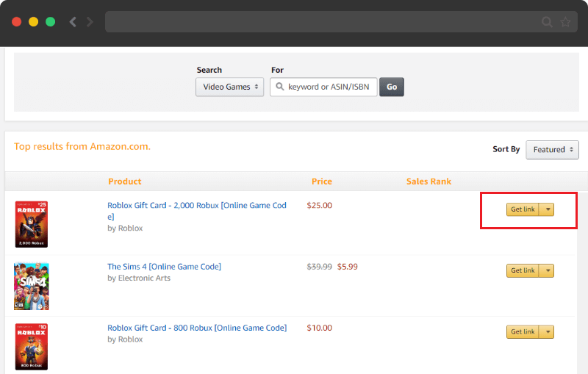Click the Sales Rank column header
The image size is (588, 374).
pyautogui.click(x=429, y=181)
